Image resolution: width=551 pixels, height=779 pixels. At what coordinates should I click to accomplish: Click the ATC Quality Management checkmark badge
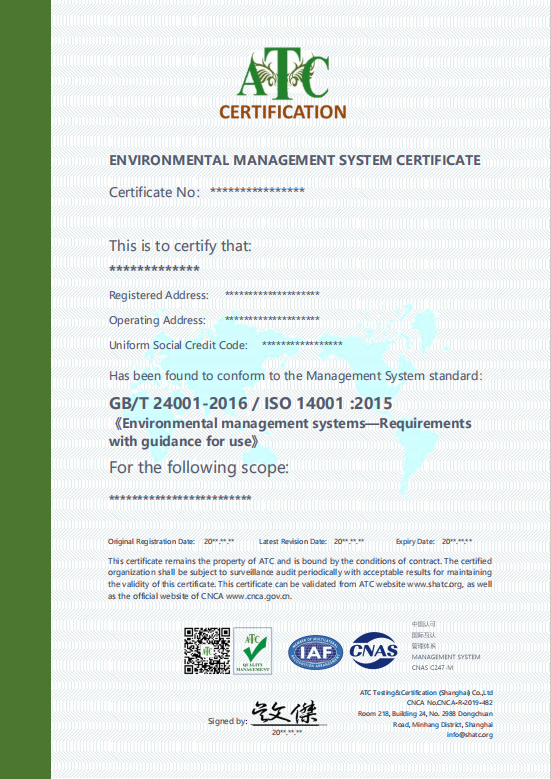pos(252,650)
